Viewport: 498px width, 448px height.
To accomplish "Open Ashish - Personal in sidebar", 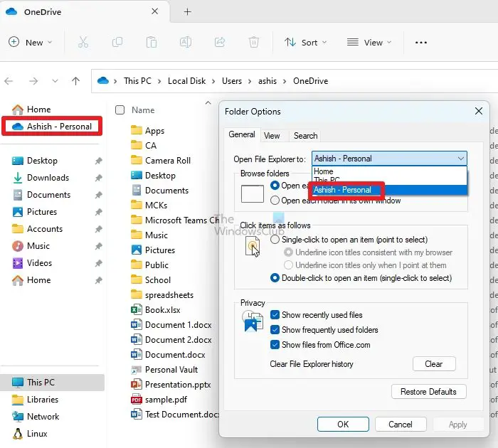I will click(x=52, y=127).
